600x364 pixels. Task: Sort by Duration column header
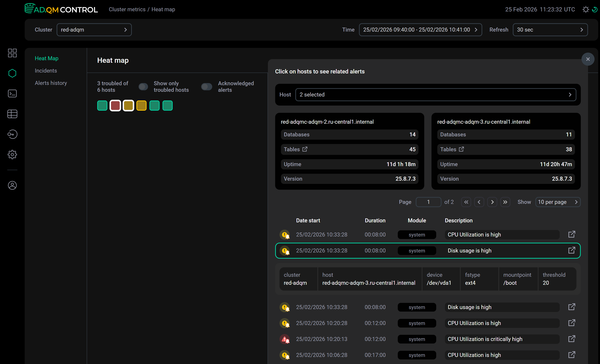coord(375,221)
